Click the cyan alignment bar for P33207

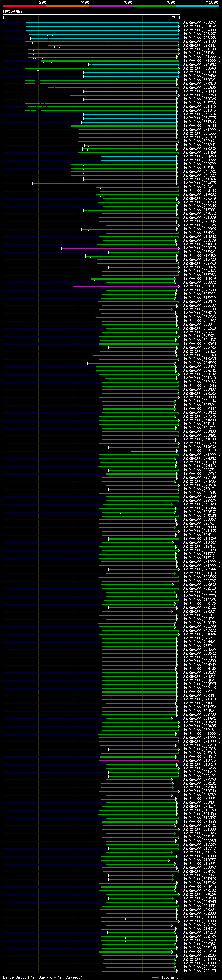click(102, 23)
